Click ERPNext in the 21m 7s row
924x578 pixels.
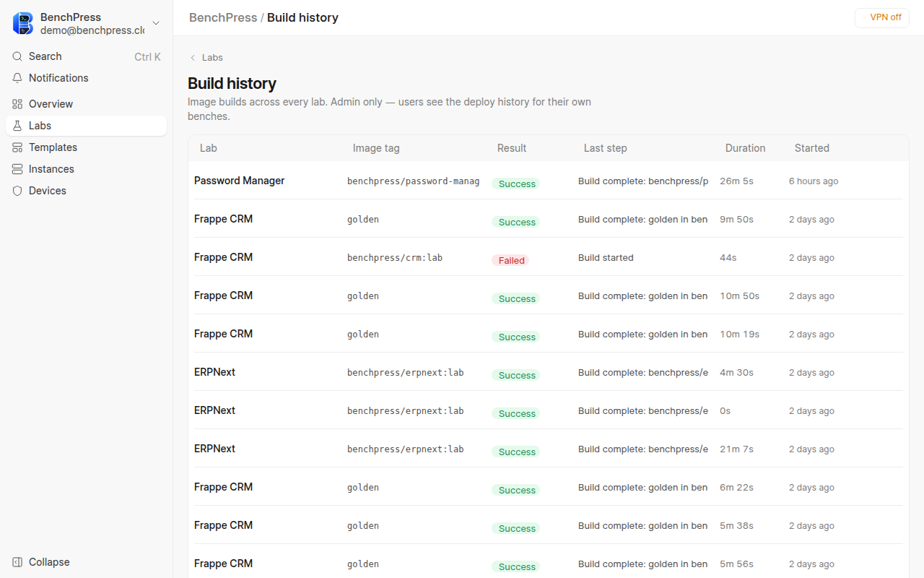(x=214, y=449)
